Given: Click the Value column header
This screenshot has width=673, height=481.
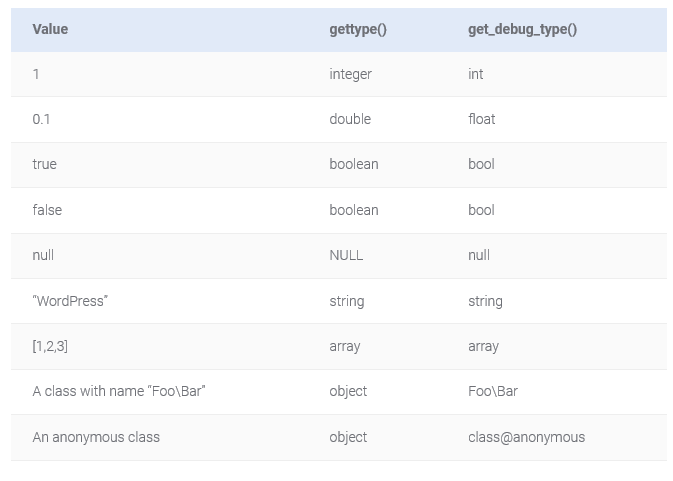Looking at the screenshot, I should click(50, 29).
